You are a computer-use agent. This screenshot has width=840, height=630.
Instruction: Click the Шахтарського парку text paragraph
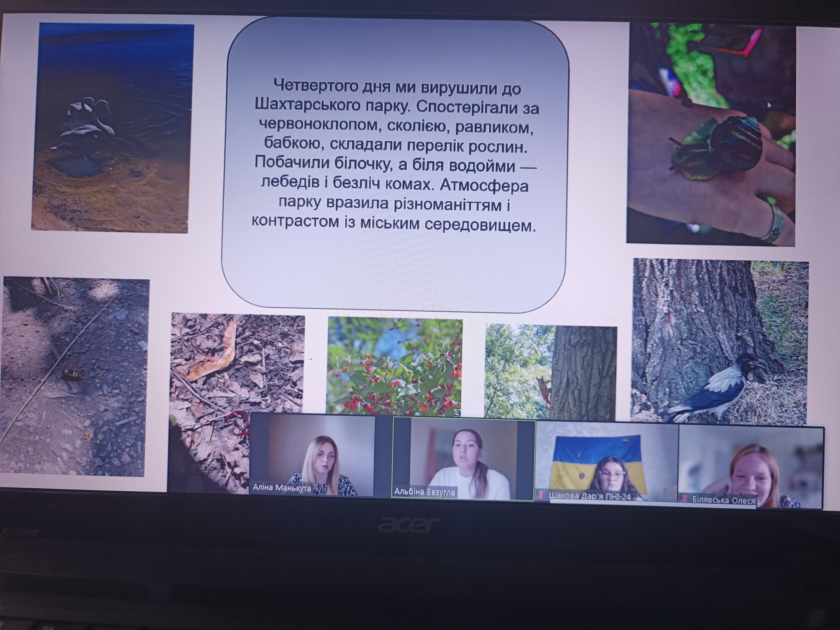(395, 155)
